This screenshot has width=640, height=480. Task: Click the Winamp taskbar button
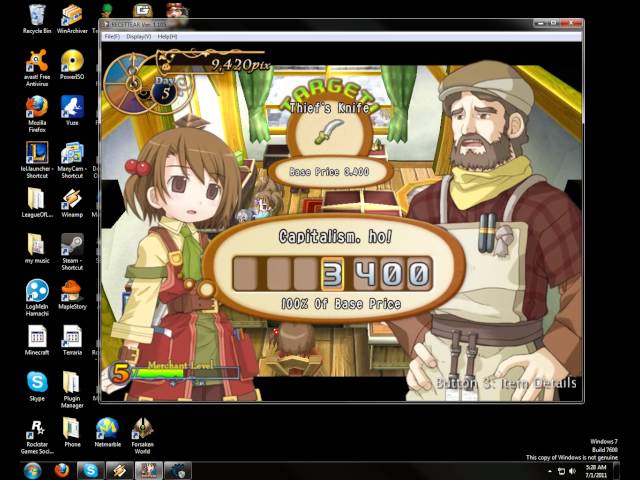[x=120, y=471]
